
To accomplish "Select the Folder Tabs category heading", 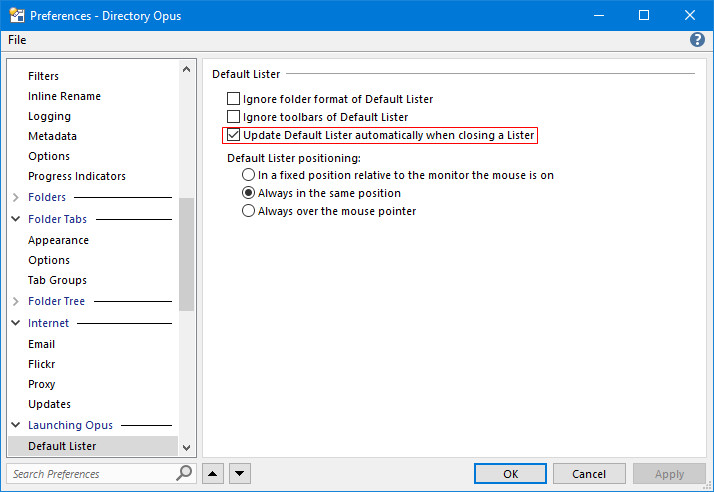I will click(57, 219).
